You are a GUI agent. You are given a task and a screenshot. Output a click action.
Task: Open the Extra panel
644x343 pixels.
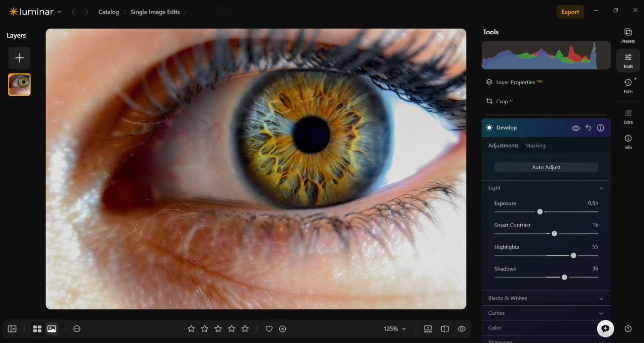628,116
